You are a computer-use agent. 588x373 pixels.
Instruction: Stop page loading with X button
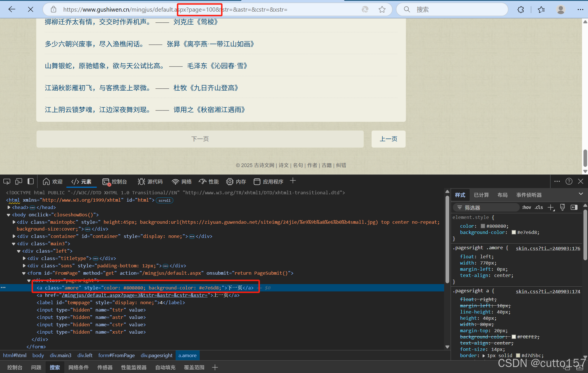pos(31,10)
